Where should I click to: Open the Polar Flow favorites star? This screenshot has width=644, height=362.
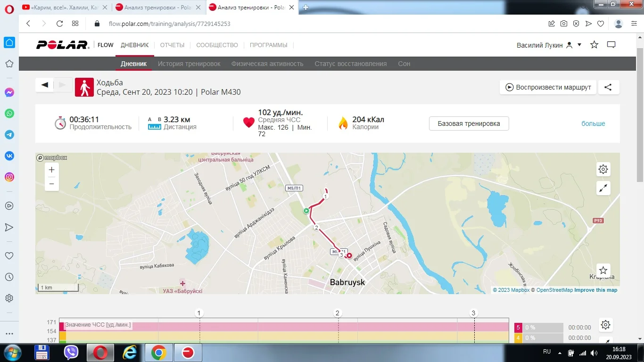pos(594,45)
